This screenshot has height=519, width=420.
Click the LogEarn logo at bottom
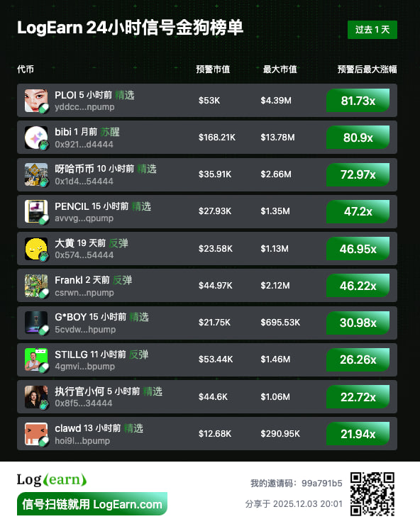coord(52,479)
